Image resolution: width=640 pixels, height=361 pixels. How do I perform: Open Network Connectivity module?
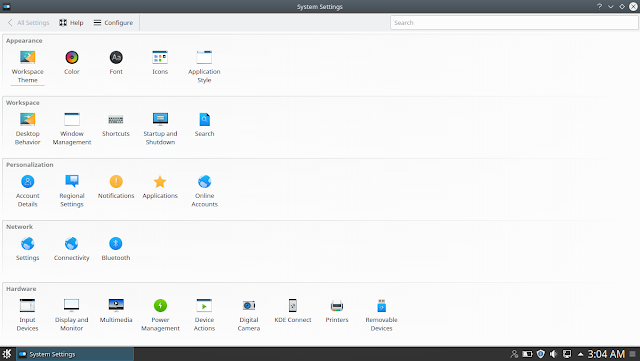click(x=71, y=249)
